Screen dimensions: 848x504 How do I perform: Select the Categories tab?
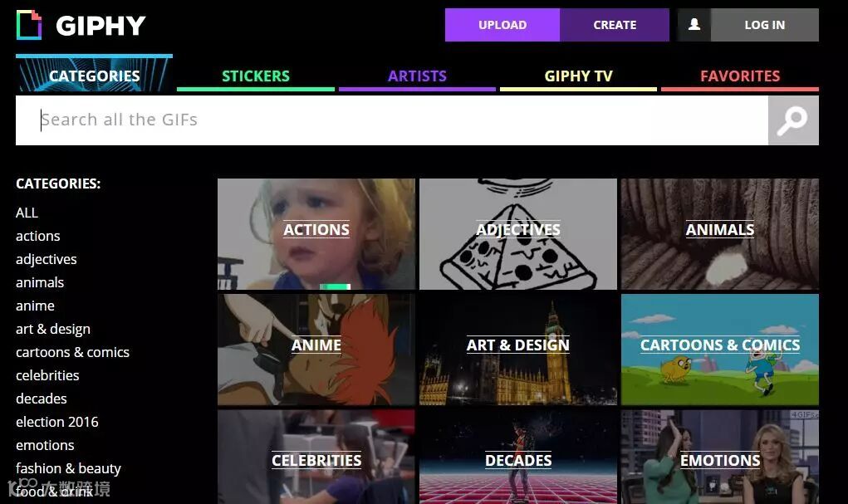click(94, 74)
